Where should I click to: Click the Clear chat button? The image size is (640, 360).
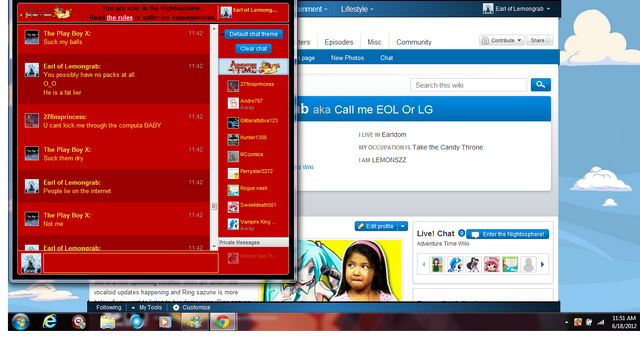click(x=253, y=49)
